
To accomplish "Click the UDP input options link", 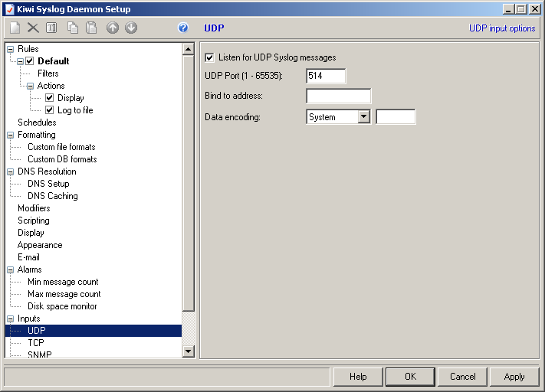I will [x=502, y=28].
